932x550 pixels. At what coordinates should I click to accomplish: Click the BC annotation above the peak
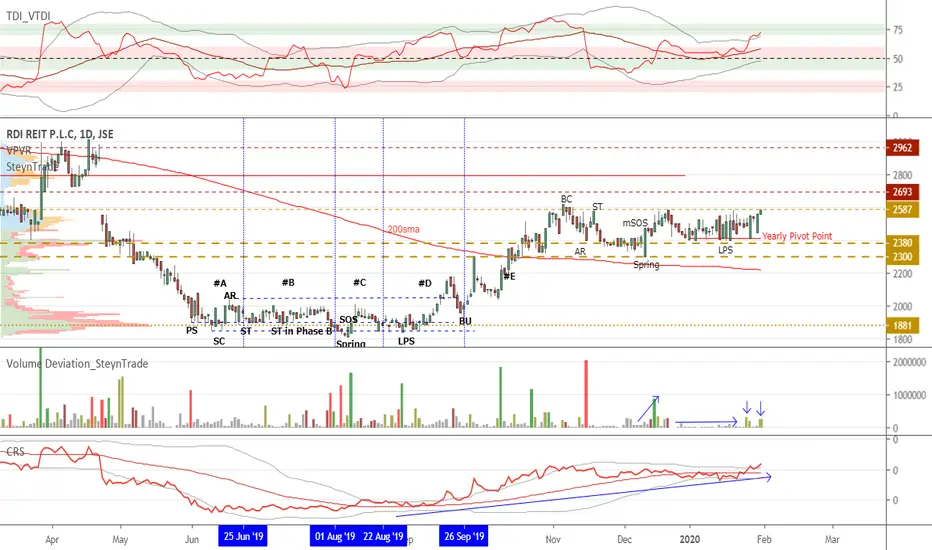pyautogui.click(x=566, y=199)
